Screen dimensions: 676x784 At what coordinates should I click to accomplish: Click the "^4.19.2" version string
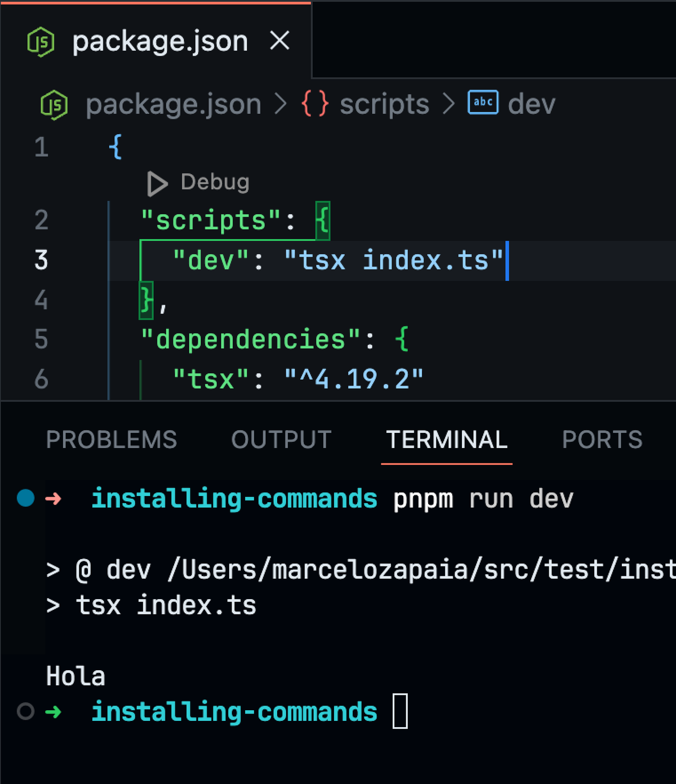tap(354, 379)
